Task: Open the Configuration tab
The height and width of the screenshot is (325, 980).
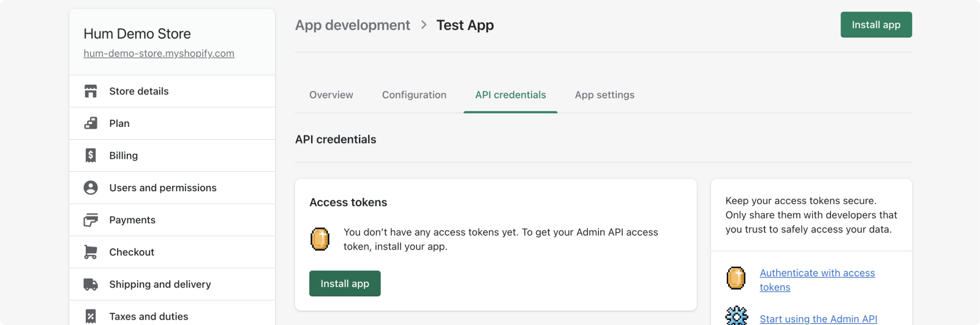Action: 414,95
